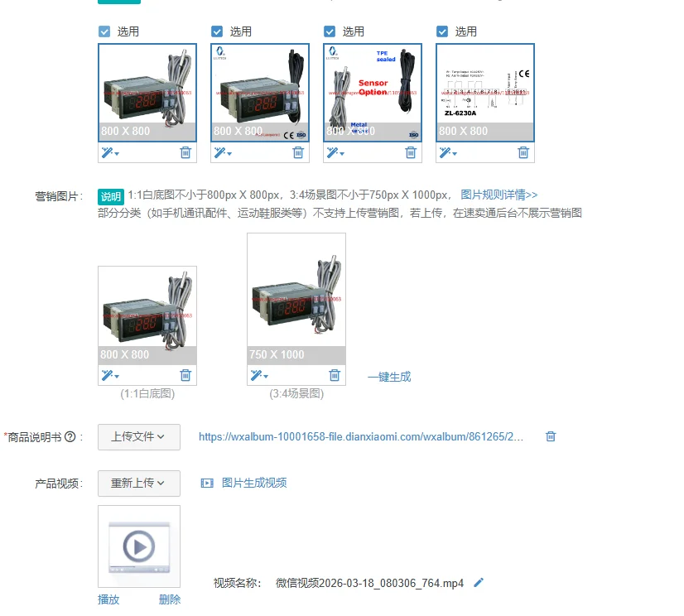Delete the first product image
Image resolution: width=684 pixels, height=616 pixels.
185,152
